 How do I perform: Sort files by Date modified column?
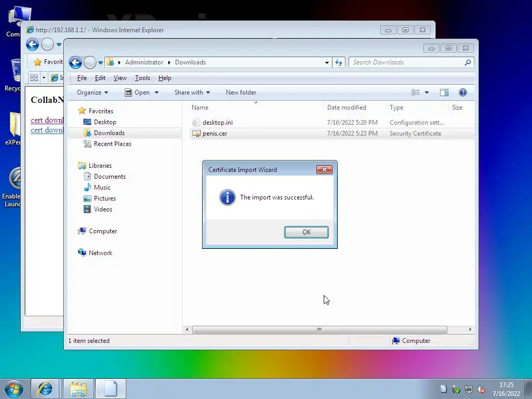tap(355, 108)
